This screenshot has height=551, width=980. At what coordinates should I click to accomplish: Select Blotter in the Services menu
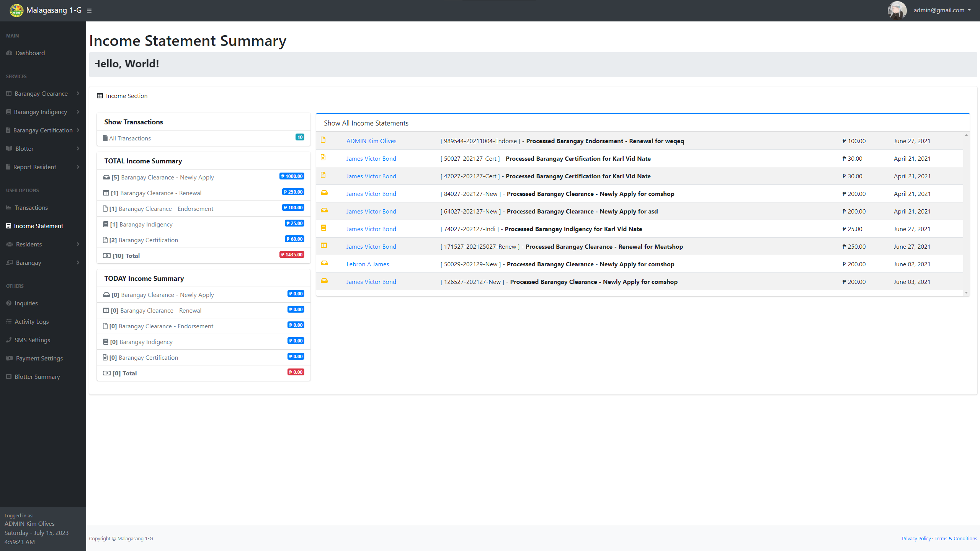point(24,148)
